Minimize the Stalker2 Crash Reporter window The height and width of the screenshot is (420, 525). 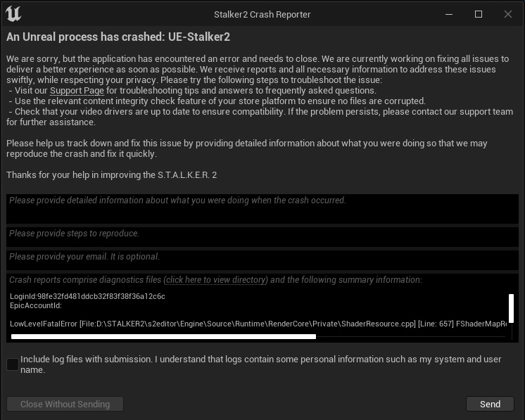[449, 14]
